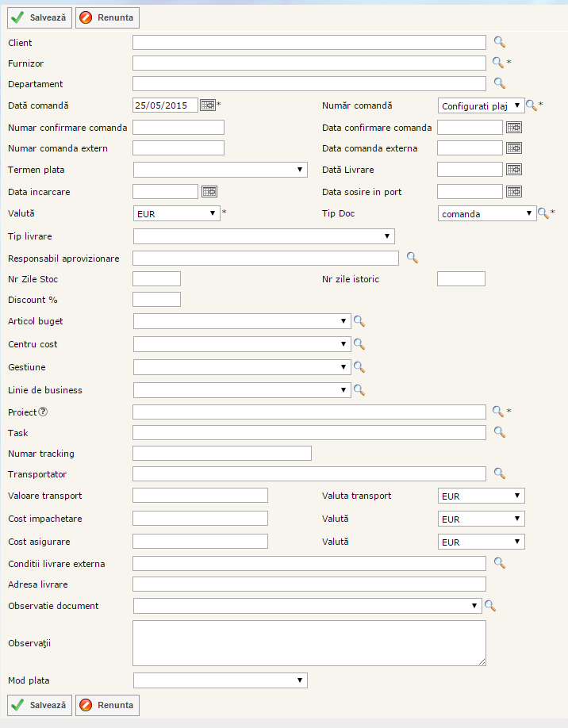
Task: Open supplier lookup beside Furnizor field
Action: (498, 62)
